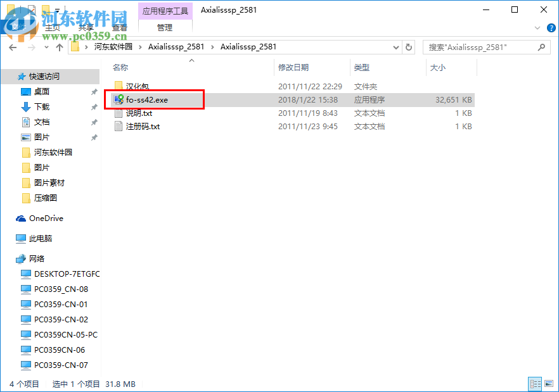Switch to thumbnail view in status bar

(550, 384)
